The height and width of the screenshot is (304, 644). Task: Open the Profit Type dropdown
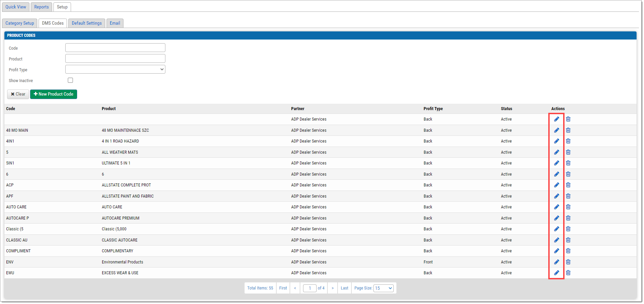115,69
